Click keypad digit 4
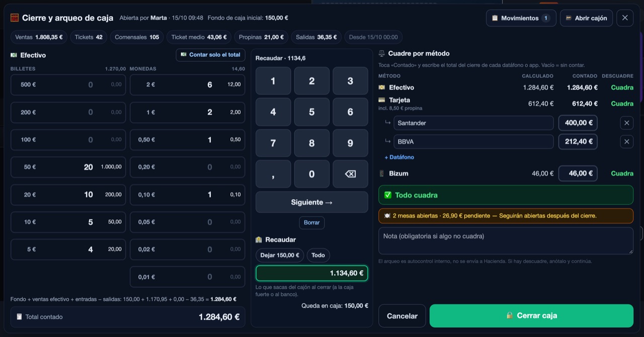 coord(273,112)
